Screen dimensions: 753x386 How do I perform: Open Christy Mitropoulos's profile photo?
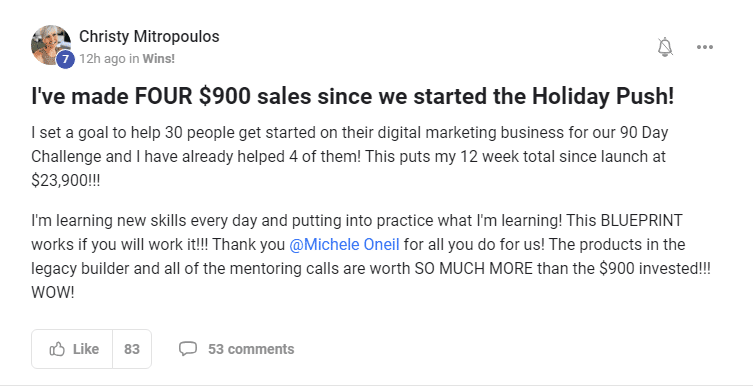(x=51, y=45)
